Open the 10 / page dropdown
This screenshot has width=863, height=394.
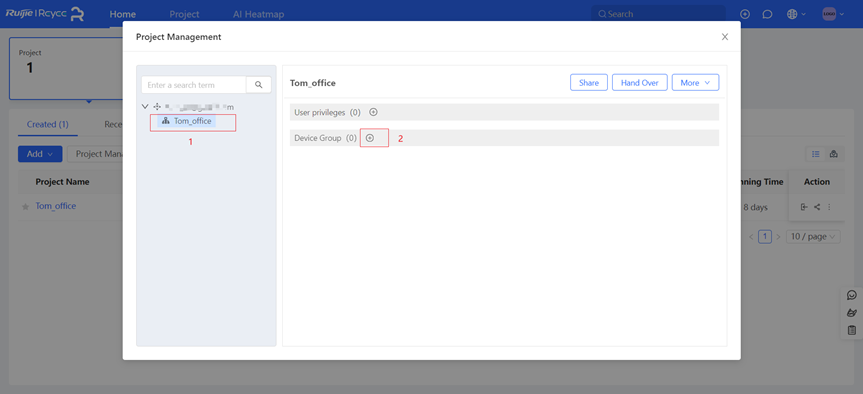813,237
